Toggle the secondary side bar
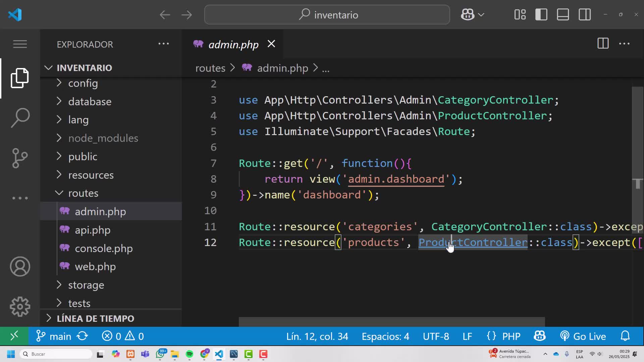 click(x=585, y=15)
